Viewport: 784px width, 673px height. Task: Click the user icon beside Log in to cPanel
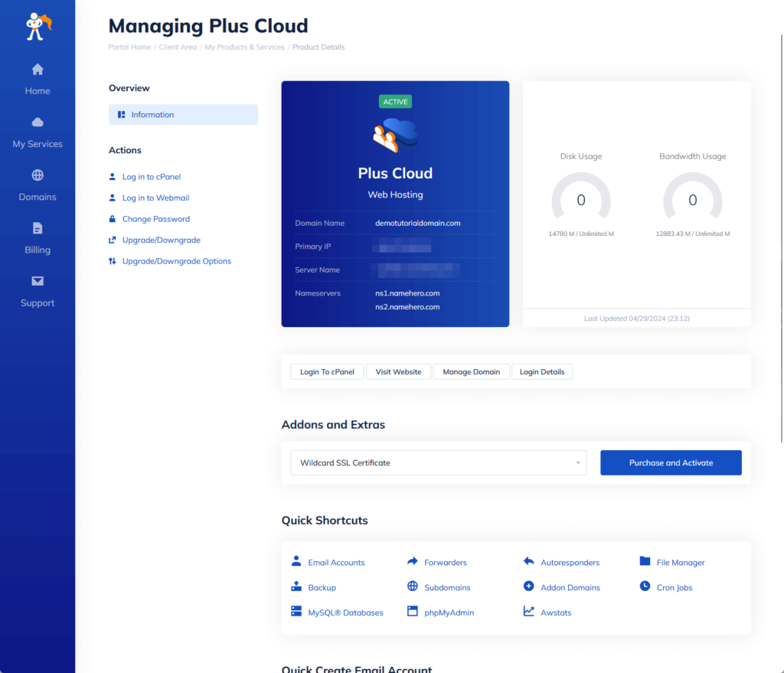click(112, 177)
